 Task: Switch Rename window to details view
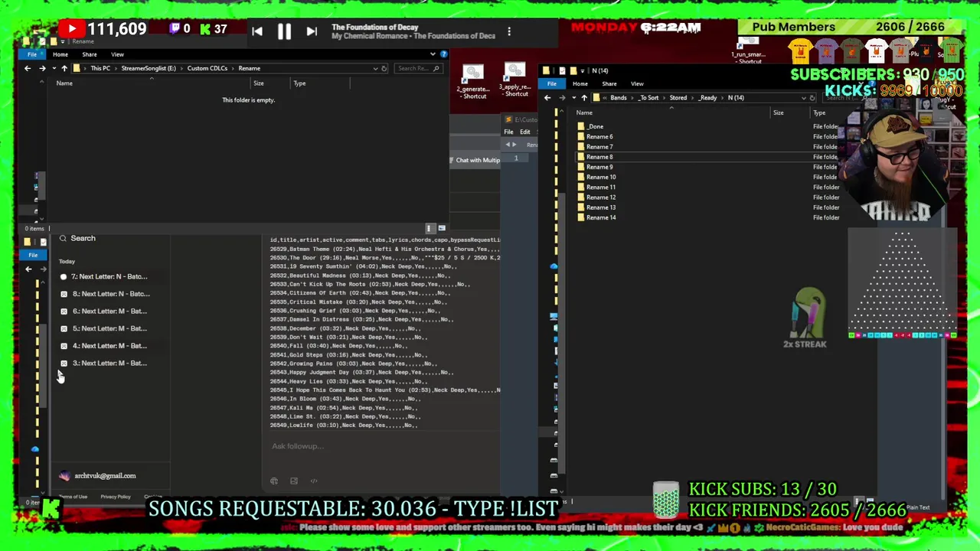pos(430,228)
